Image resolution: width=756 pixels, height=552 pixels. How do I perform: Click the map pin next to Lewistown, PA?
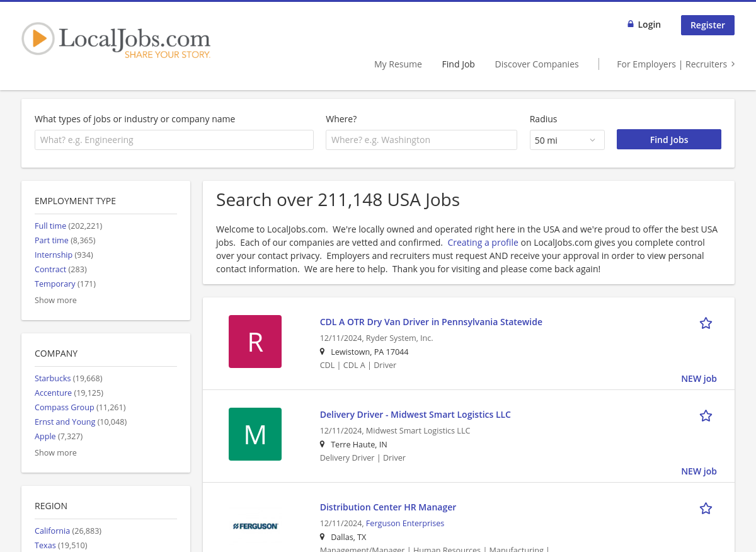pos(322,352)
